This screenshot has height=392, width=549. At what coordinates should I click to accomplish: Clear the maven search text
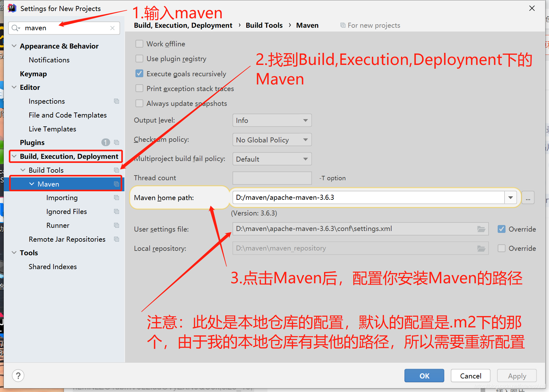tap(112, 28)
